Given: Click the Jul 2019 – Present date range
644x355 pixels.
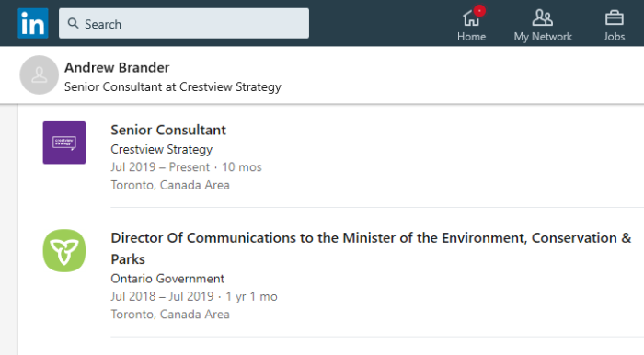Looking at the screenshot, I should (x=160, y=167).
